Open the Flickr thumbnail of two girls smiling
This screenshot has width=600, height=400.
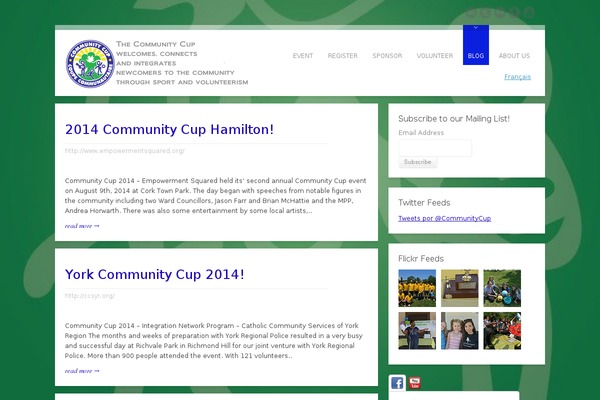[460, 331]
